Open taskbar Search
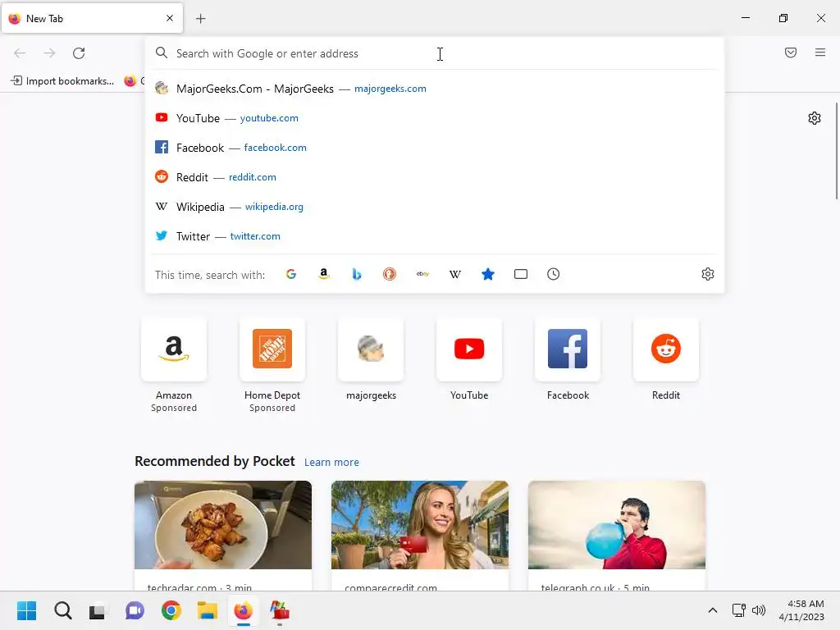840x630 pixels. pos(62,610)
